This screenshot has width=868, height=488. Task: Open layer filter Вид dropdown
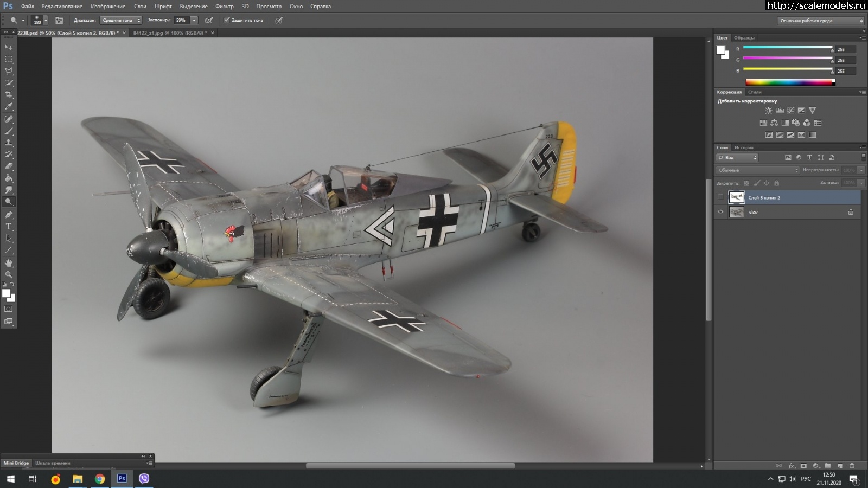(737, 158)
